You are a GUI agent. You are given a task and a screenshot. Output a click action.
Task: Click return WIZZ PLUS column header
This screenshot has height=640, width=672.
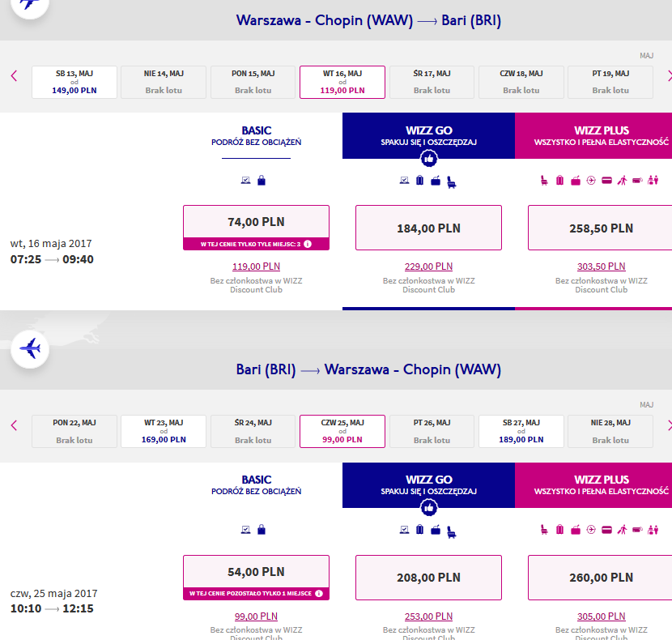(x=593, y=485)
